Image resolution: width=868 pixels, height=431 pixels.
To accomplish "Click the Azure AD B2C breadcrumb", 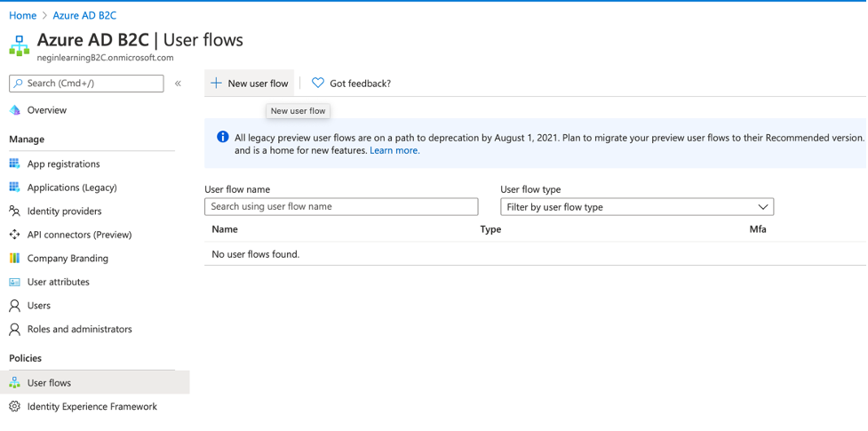I will click(x=86, y=15).
